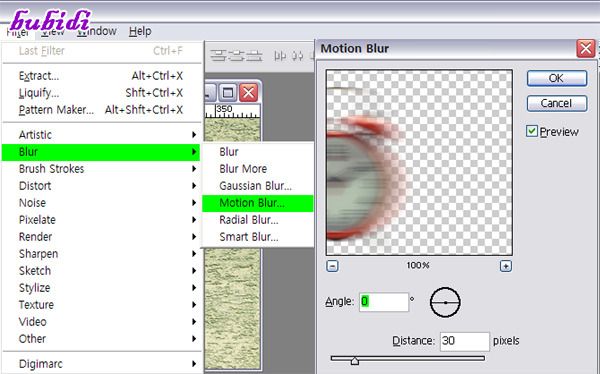Choose Liquify... from the Filter menu

[101, 93]
